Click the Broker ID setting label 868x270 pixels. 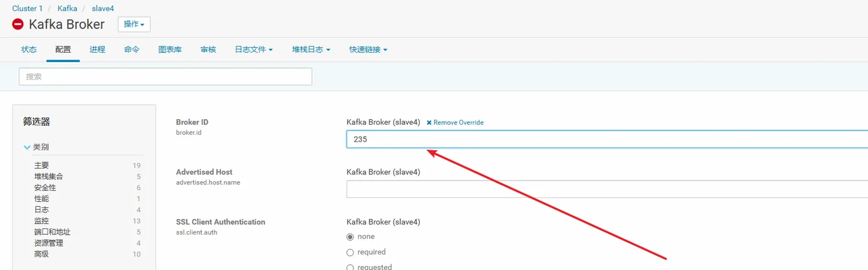click(x=192, y=122)
